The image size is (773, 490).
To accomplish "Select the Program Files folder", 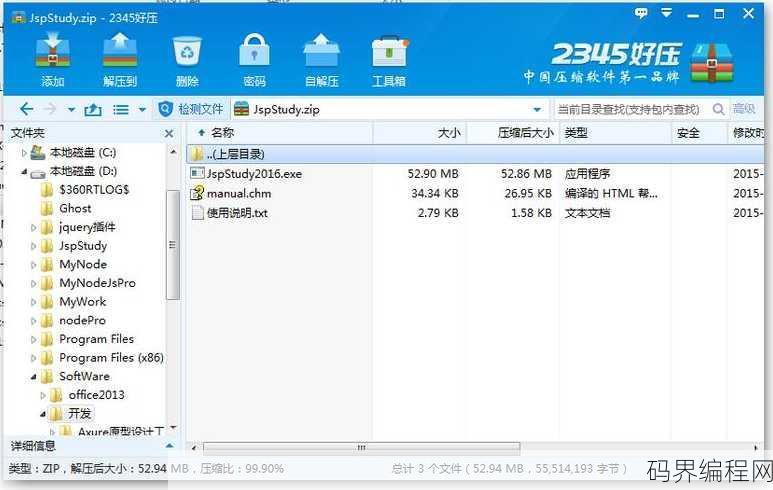I will pyautogui.click(x=97, y=339).
